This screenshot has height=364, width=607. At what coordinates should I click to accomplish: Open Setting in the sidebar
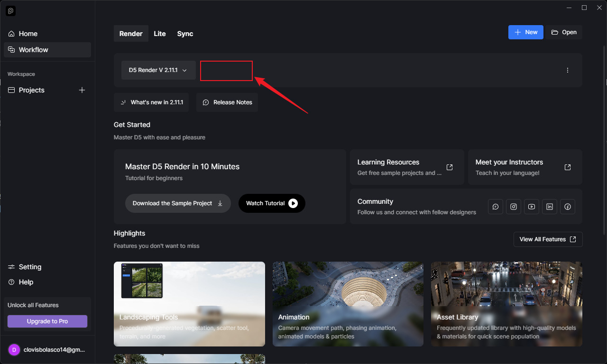(x=30, y=267)
